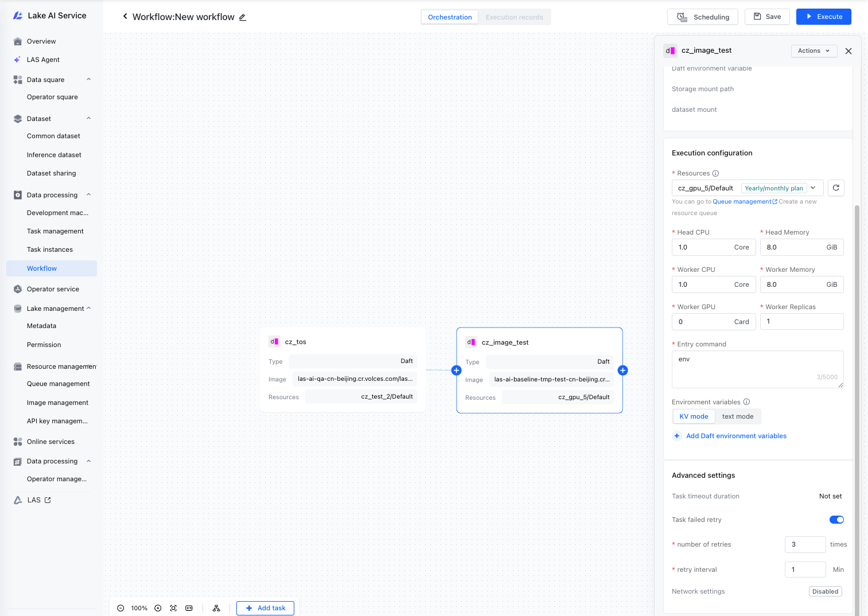Click the auto-layout tree icon in canvas toolbar
Screen dimensions: 868x616
click(216, 608)
